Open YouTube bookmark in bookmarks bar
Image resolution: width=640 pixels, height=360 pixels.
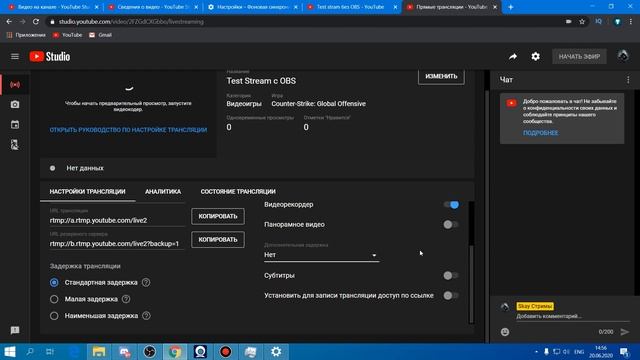[x=68, y=35]
